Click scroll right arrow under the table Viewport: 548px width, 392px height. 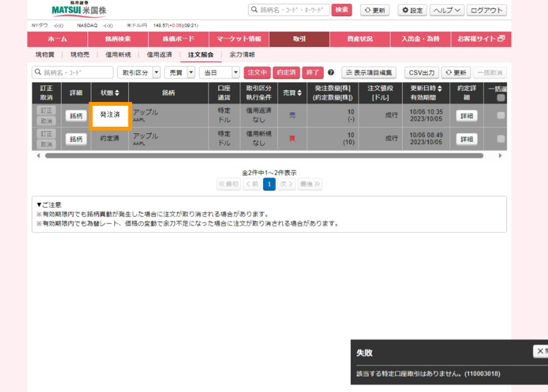point(500,156)
